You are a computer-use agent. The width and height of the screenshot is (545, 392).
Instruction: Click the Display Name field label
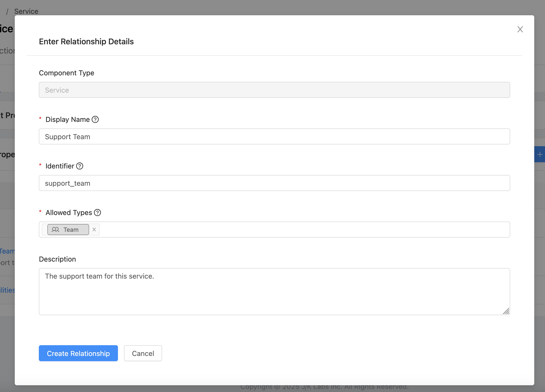(67, 119)
